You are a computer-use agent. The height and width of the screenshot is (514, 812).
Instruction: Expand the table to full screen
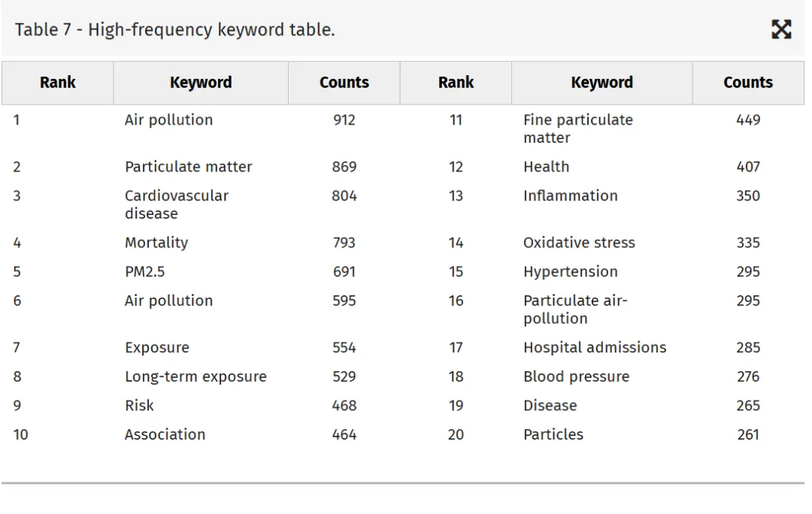click(781, 29)
